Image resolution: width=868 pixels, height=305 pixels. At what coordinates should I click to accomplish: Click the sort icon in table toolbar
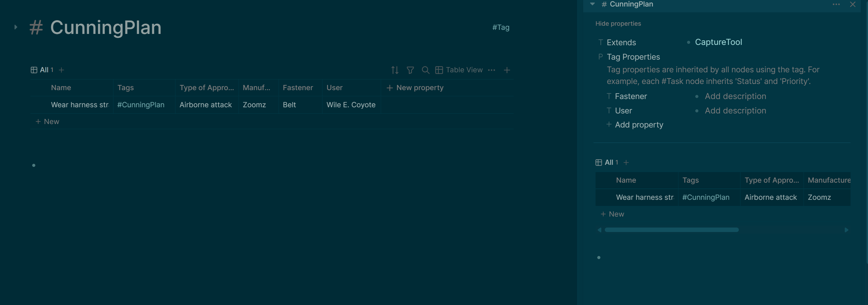tap(395, 70)
